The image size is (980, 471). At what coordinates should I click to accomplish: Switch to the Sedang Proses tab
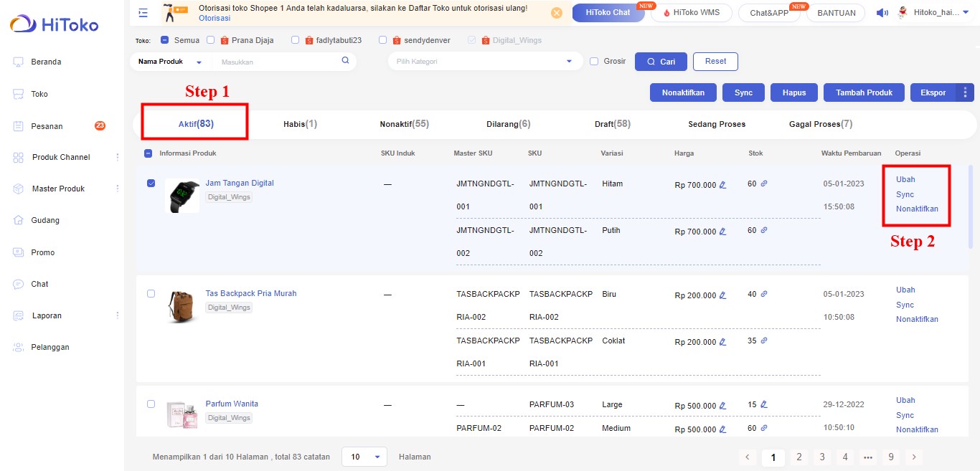point(717,124)
